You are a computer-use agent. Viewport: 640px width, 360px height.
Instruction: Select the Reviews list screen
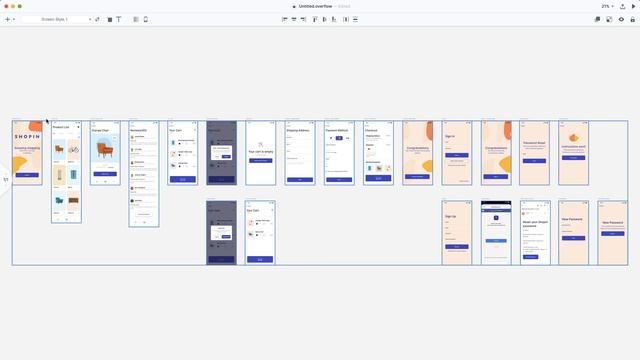[144, 174]
